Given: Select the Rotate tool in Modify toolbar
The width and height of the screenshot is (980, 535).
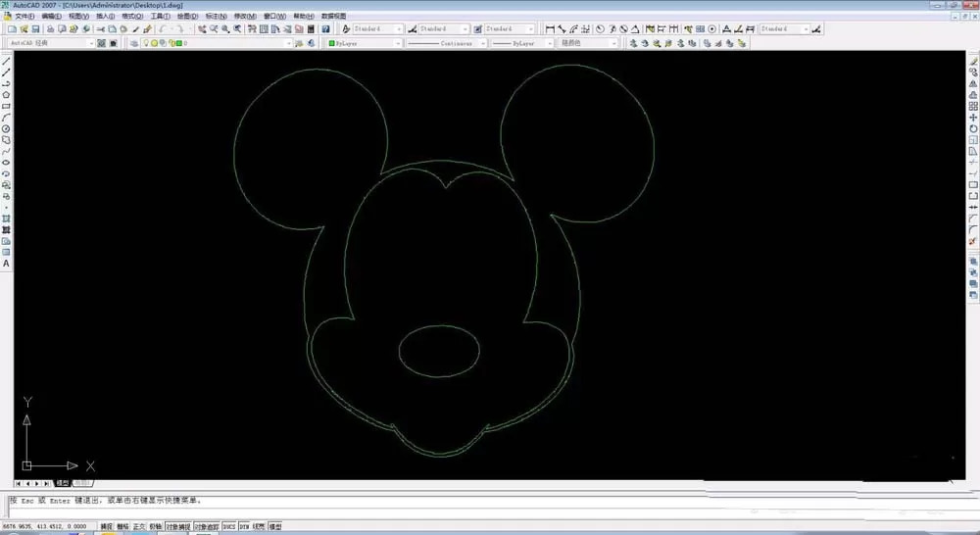Looking at the screenshot, I should pyautogui.click(x=973, y=128).
